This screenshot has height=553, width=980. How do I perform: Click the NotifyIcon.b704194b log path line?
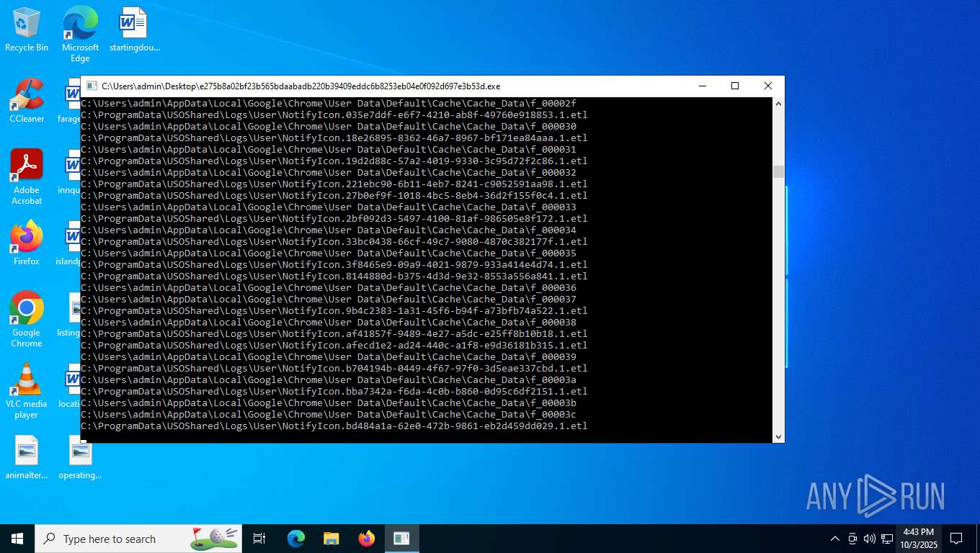334,369
